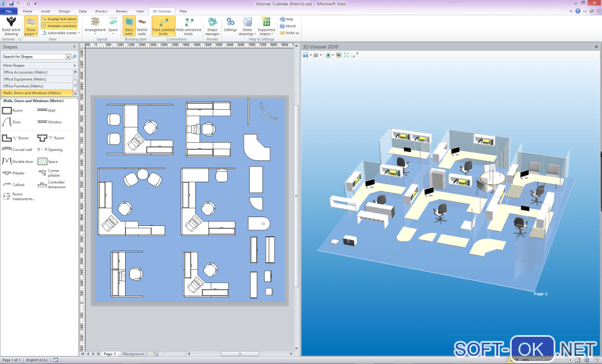602x364 pixels.
Task: Click the About button
Action: (x=287, y=26)
